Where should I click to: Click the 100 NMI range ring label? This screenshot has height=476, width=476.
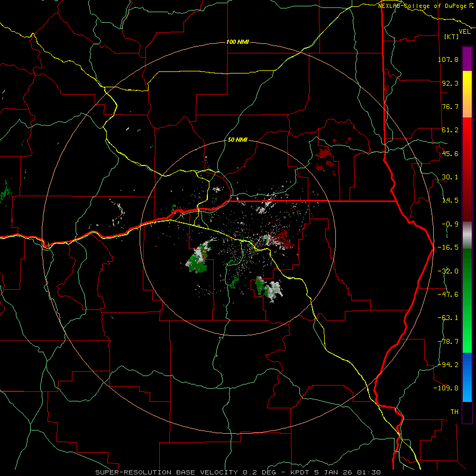coord(237,42)
